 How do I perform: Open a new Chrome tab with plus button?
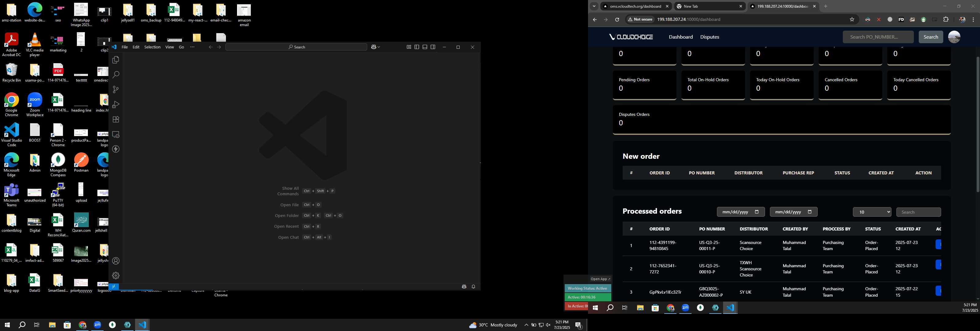pos(826,6)
